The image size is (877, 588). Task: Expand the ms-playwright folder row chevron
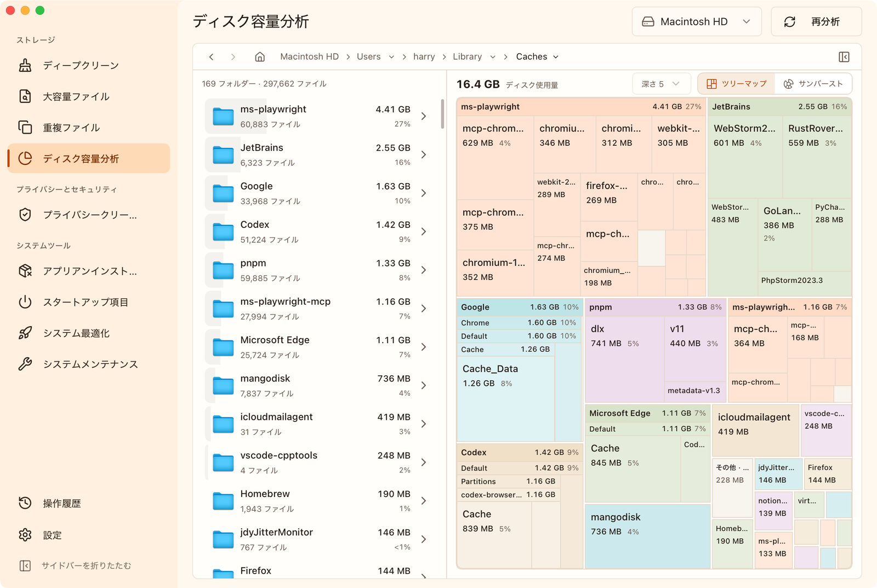pyautogui.click(x=424, y=116)
